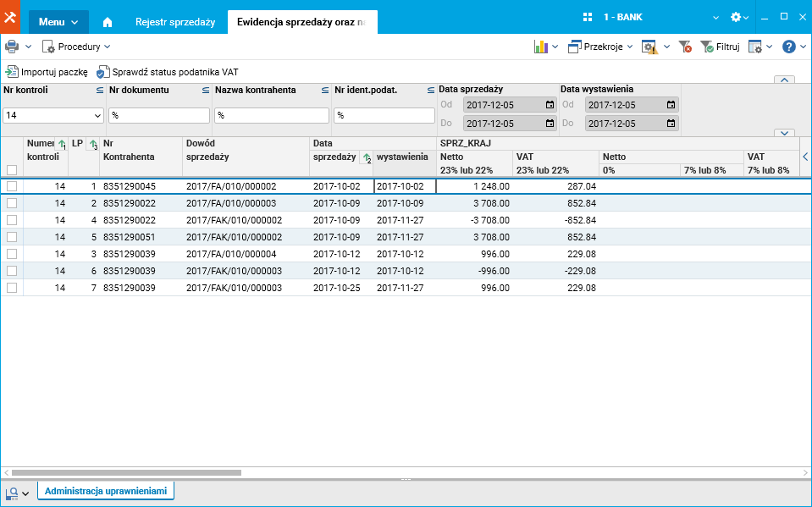Open the bar chart reports icon

click(x=540, y=47)
